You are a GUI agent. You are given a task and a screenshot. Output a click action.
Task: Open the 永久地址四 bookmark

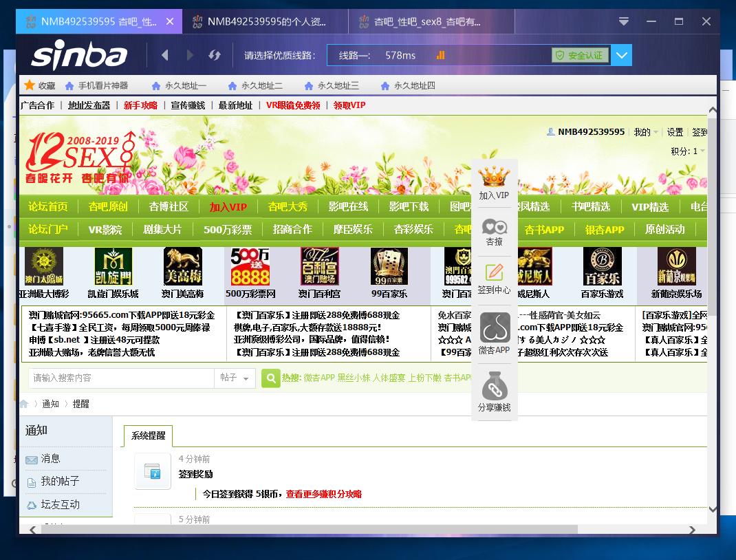click(x=409, y=85)
